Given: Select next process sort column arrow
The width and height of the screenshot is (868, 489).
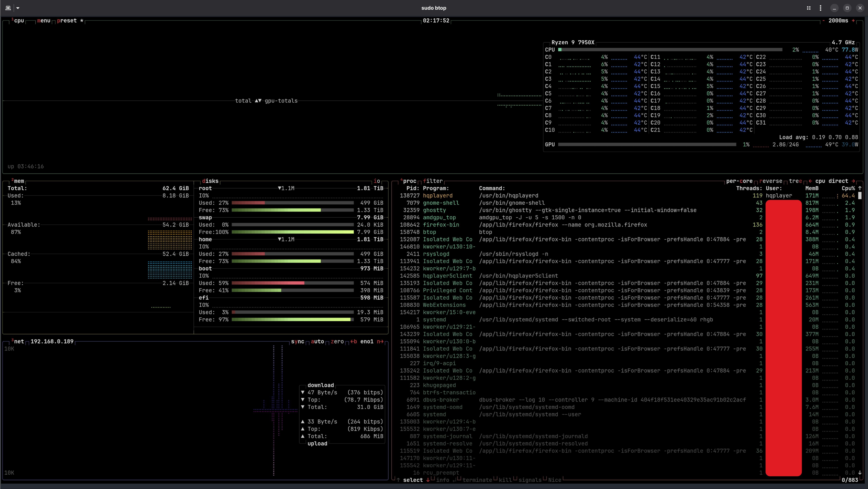Looking at the screenshot, I should 853,181.
